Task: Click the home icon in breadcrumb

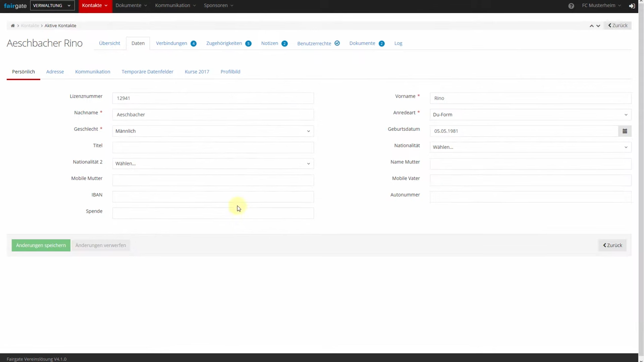Action: pos(13,26)
